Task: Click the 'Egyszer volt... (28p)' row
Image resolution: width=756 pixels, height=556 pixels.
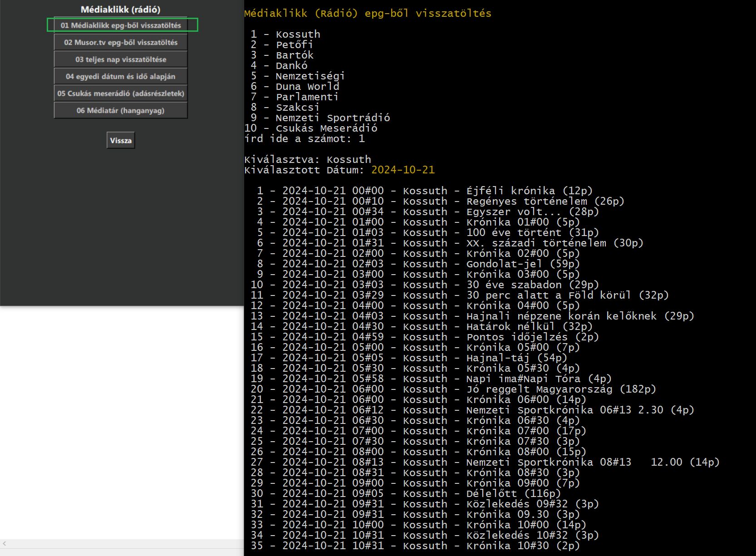Action: (x=428, y=212)
